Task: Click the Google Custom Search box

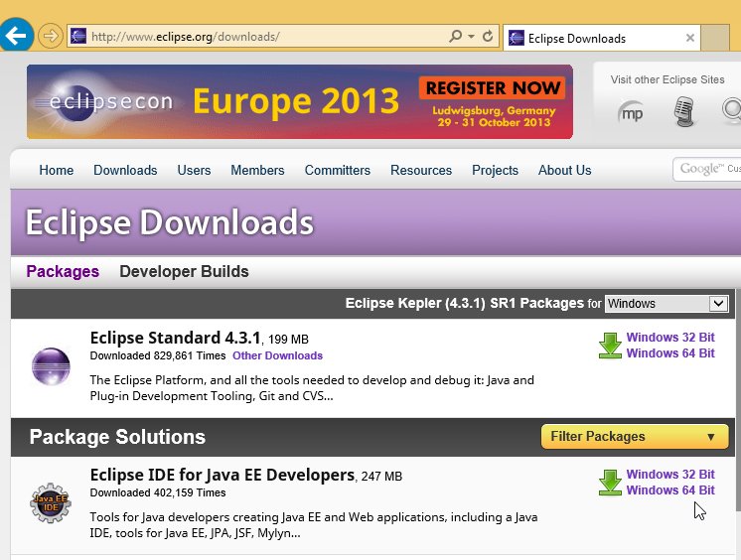Action: (707, 169)
